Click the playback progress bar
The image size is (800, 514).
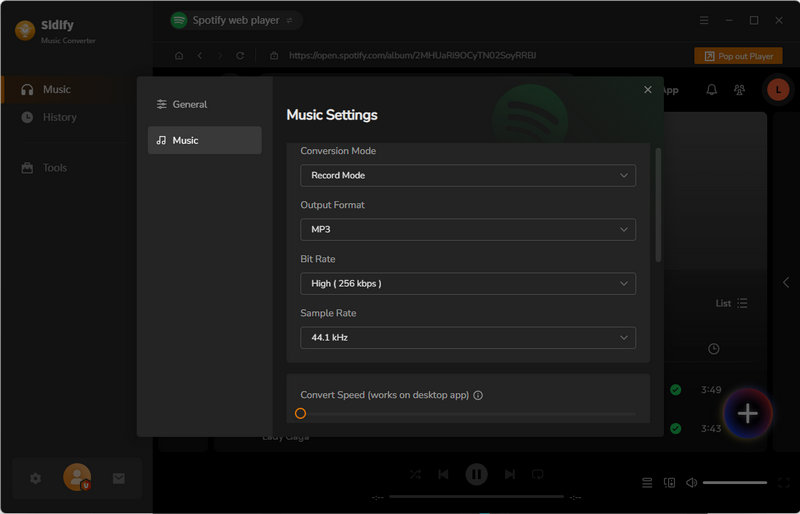pos(477,496)
